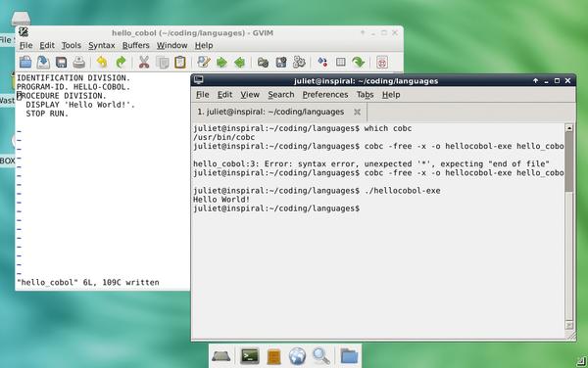
Task: Close the terminal tab with its X
Action: click(357, 112)
